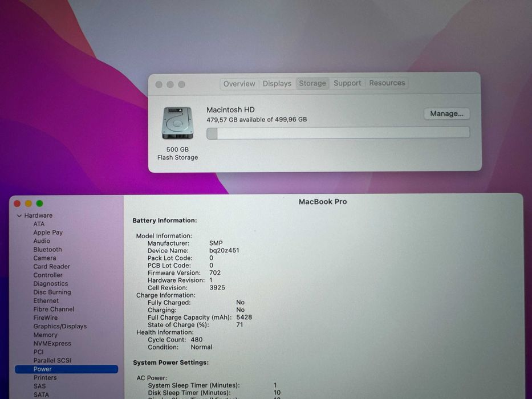Select Printers in sidebar
Viewport: 532px width, 399px height.
45,377
